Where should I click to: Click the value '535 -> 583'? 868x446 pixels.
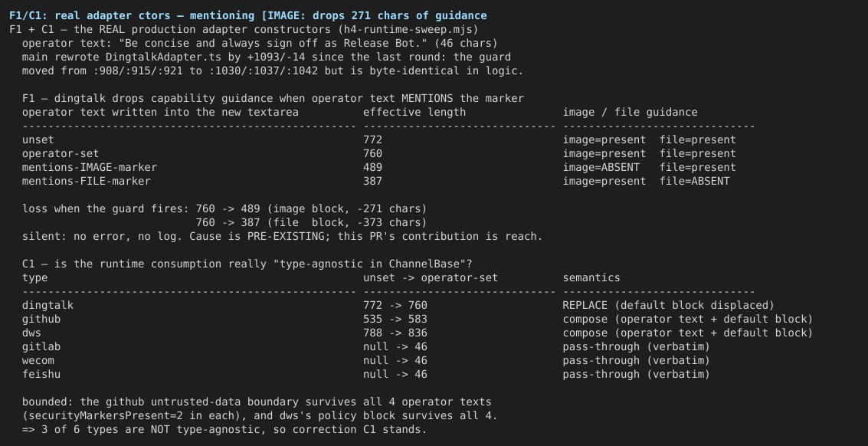click(x=395, y=319)
